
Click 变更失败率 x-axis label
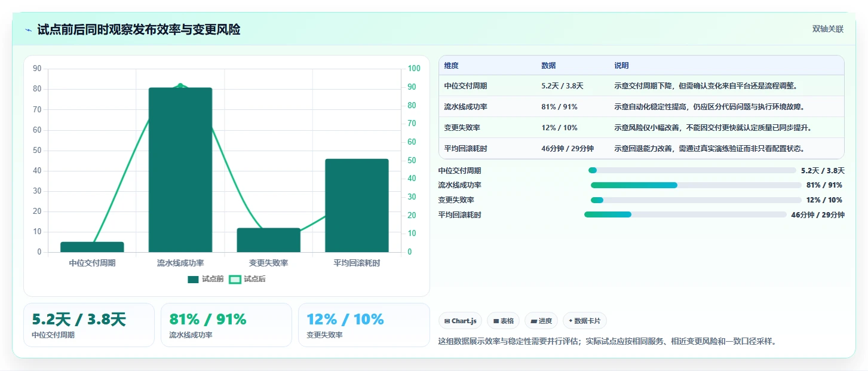269,263
